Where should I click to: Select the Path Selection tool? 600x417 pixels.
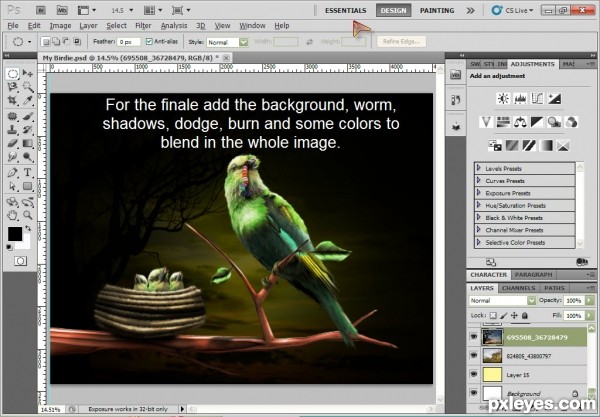pos(12,186)
